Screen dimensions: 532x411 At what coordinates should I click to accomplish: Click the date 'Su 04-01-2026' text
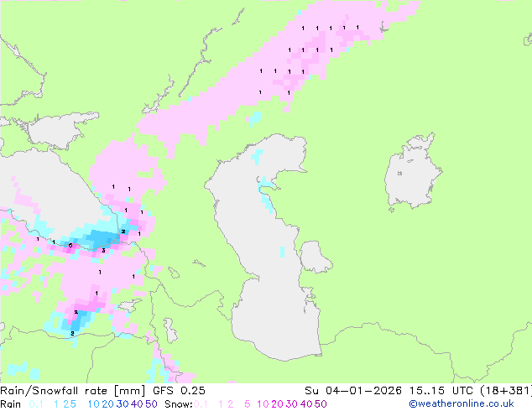point(353,391)
